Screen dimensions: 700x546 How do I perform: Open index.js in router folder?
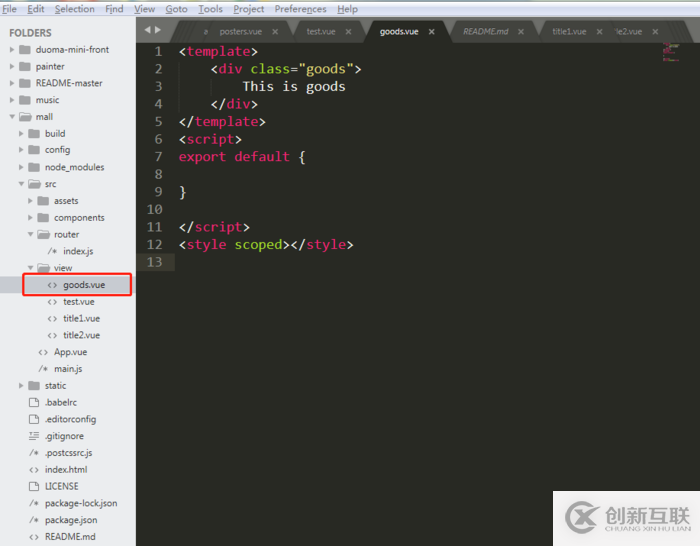coord(78,251)
